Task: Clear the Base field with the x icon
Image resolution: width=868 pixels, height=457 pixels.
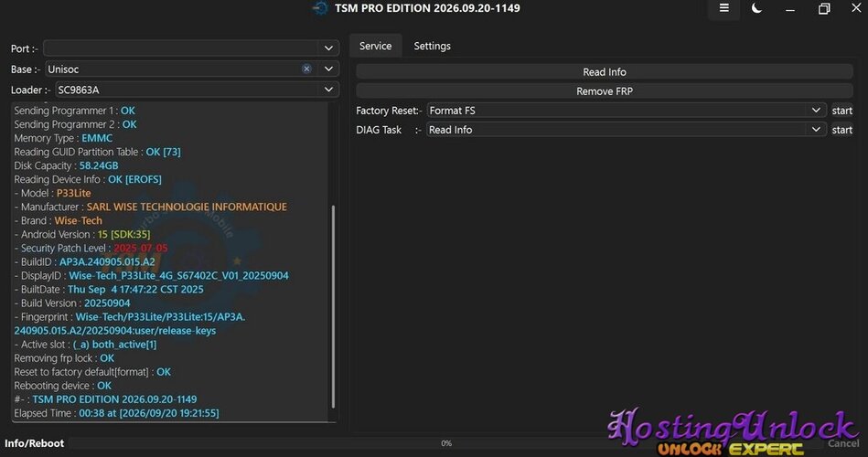Action: click(306, 69)
